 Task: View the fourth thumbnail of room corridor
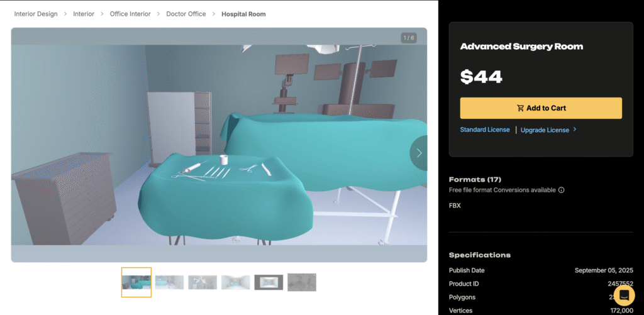(x=235, y=282)
